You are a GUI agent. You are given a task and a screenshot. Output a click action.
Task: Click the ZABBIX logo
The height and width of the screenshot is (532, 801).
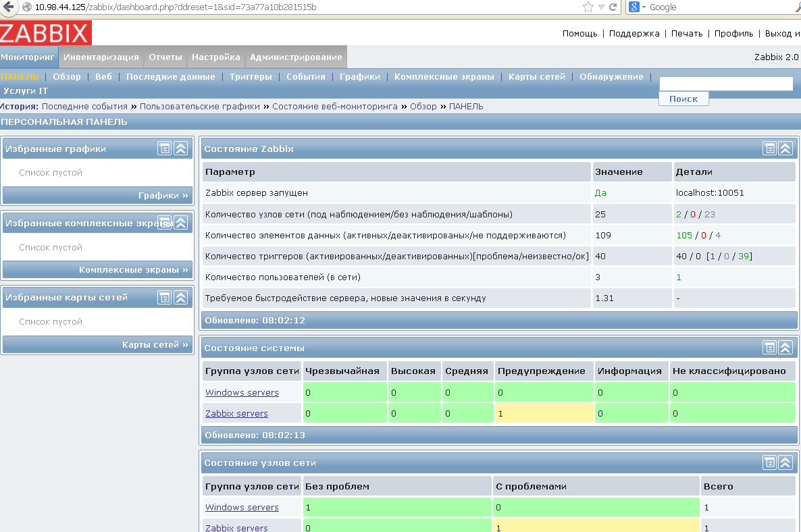pos(44,32)
